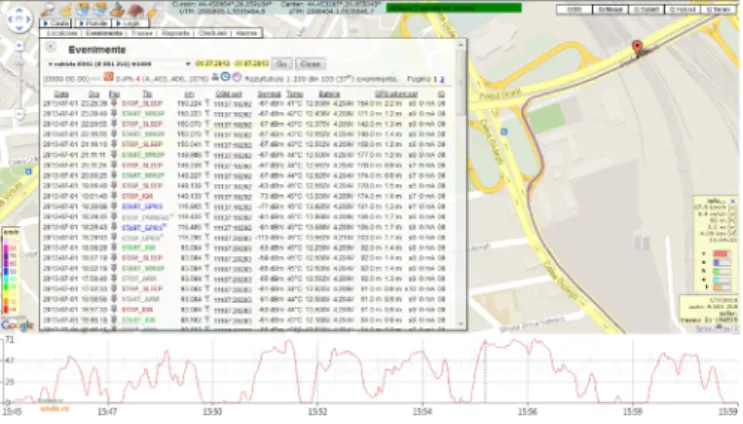Click the map zoom slider handle
Viewport: 743px width, 424px height.
19,63
